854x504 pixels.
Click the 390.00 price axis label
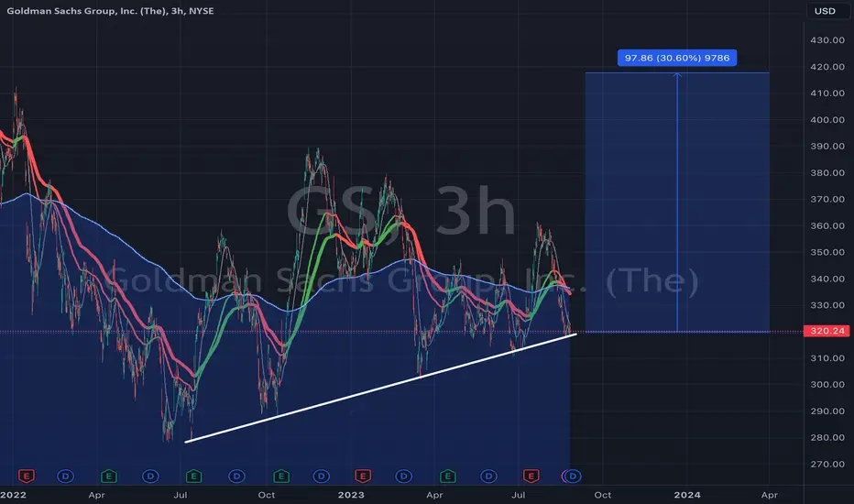coord(827,146)
